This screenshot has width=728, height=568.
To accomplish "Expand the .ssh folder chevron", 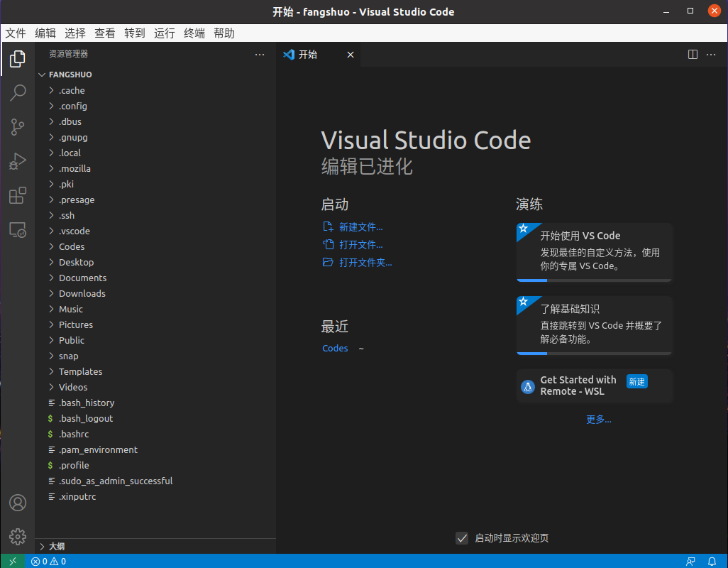I will (52, 216).
